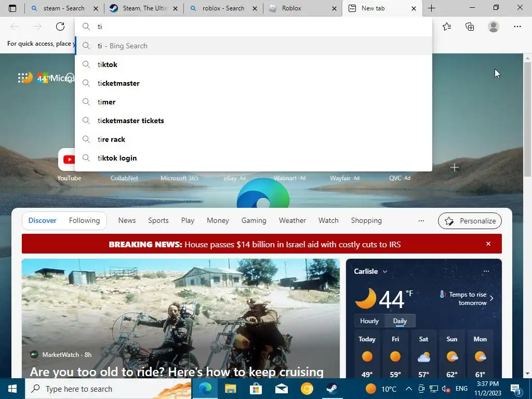
Task: Show more feed categories ellipsis
Action: [x=421, y=221]
